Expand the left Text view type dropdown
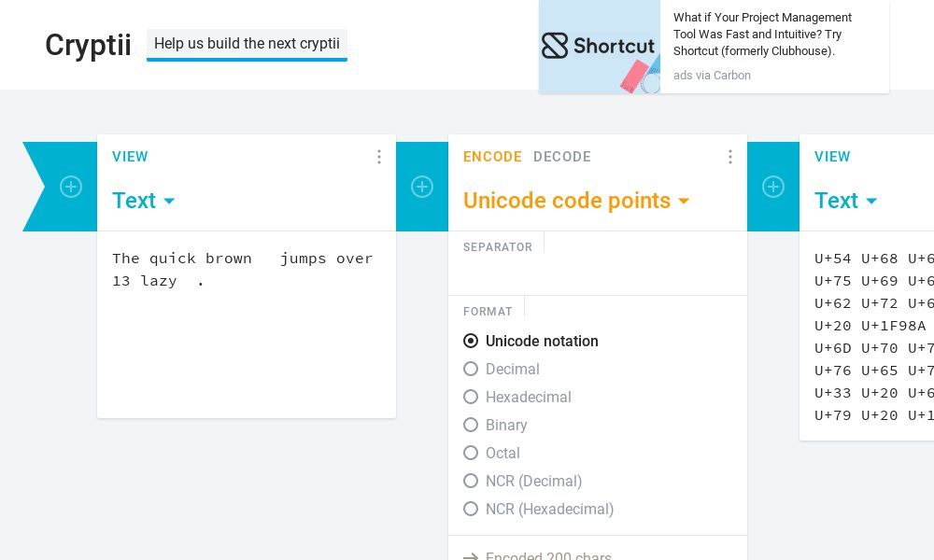 coord(144,201)
